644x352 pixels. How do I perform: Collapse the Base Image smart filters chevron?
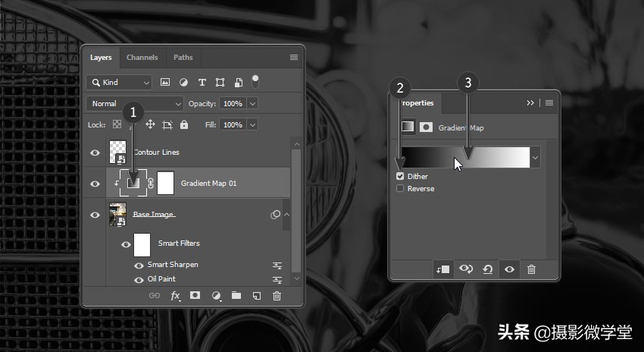pyautogui.click(x=286, y=214)
